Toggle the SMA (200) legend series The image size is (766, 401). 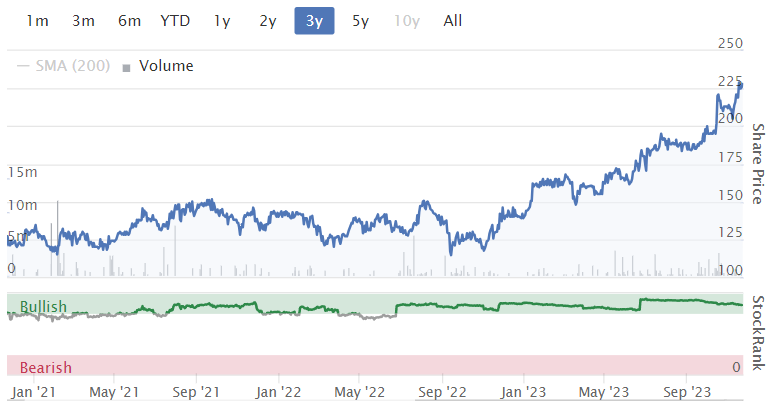tap(64, 66)
